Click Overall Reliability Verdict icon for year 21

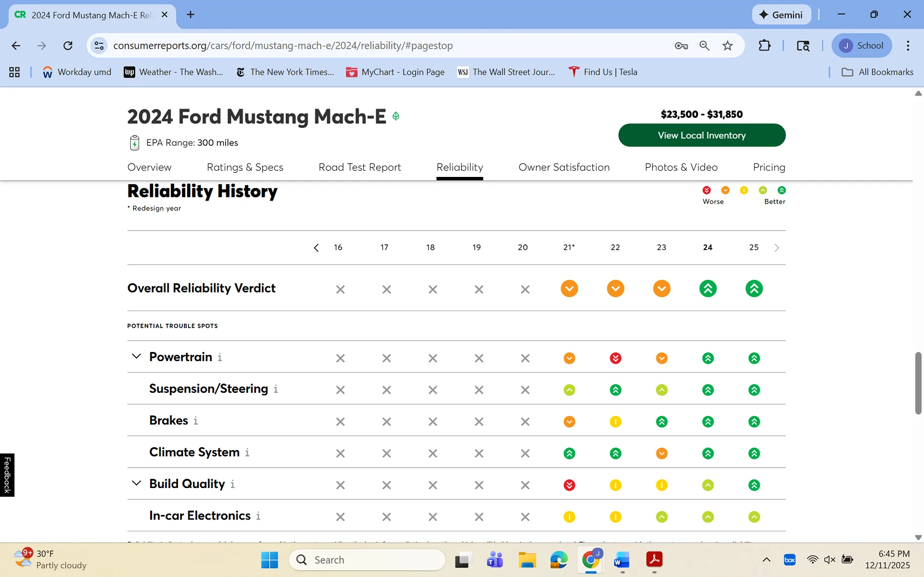569,289
